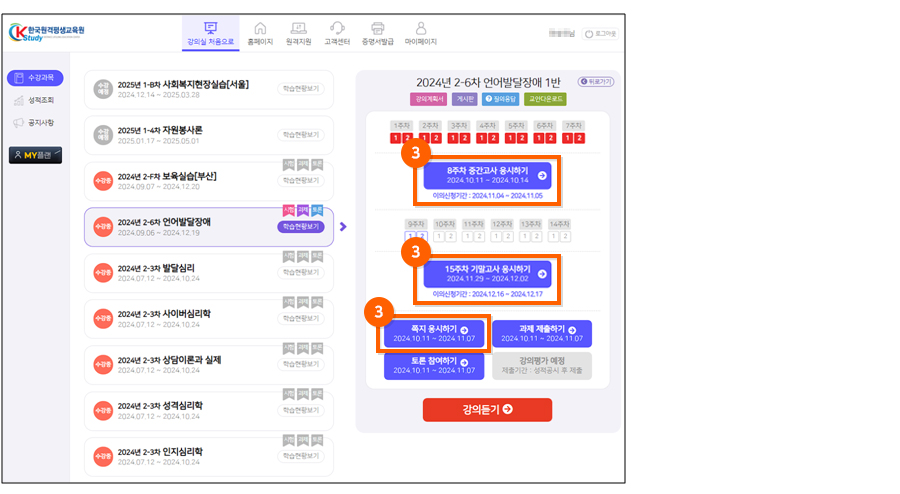This screenshot has height=494, width=900.
Task: Click the pink 강의계획서 tag
Action: [427, 99]
